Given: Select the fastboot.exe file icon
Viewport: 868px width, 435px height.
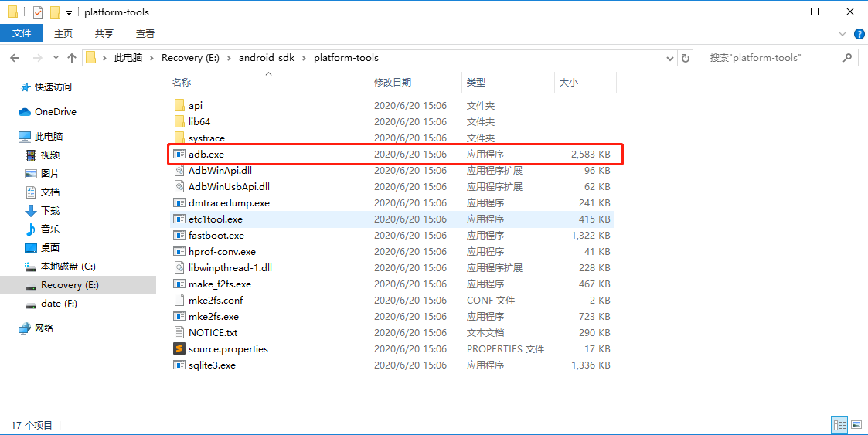Looking at the screenshot, I should pos(179,235).
